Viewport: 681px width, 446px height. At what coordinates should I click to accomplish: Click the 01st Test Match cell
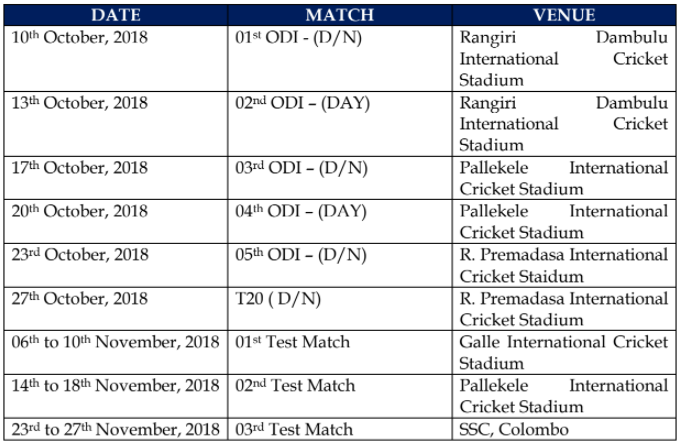tap(340, 352)
